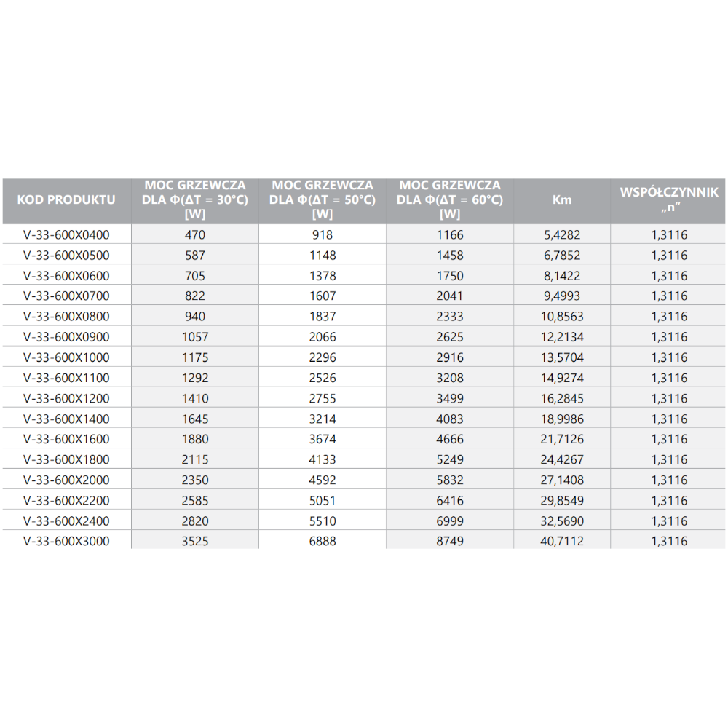Select product code V-33-600X0400

pos(66,234)
